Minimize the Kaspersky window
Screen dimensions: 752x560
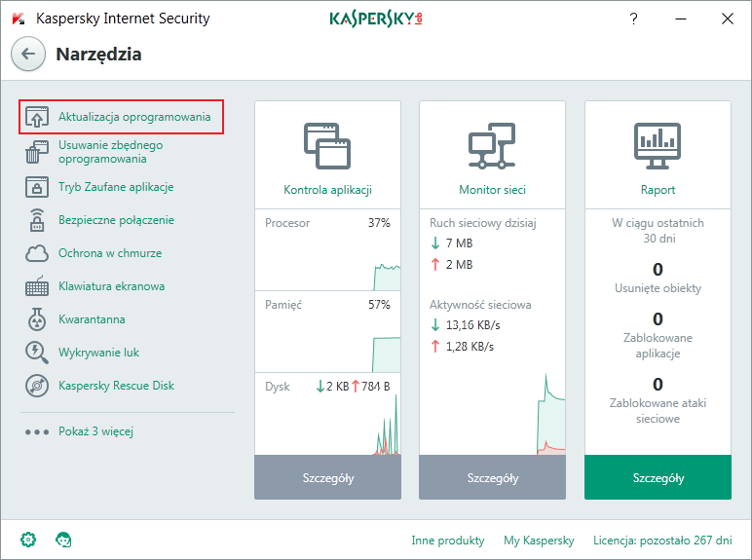click(681, 19)
